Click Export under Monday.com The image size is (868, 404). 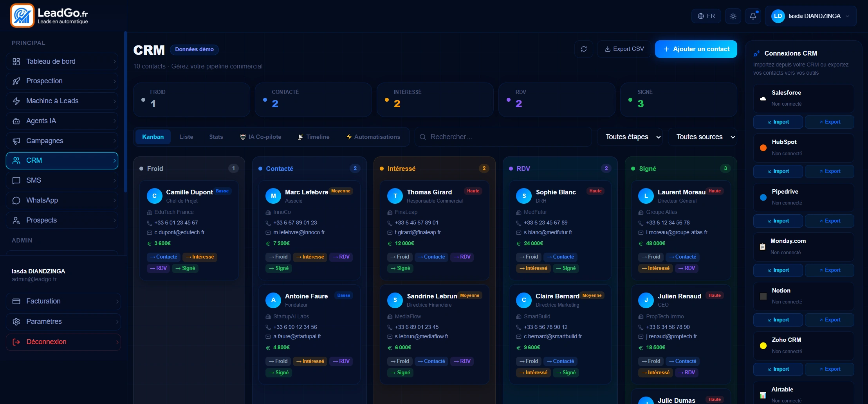(x=830, y=270)
